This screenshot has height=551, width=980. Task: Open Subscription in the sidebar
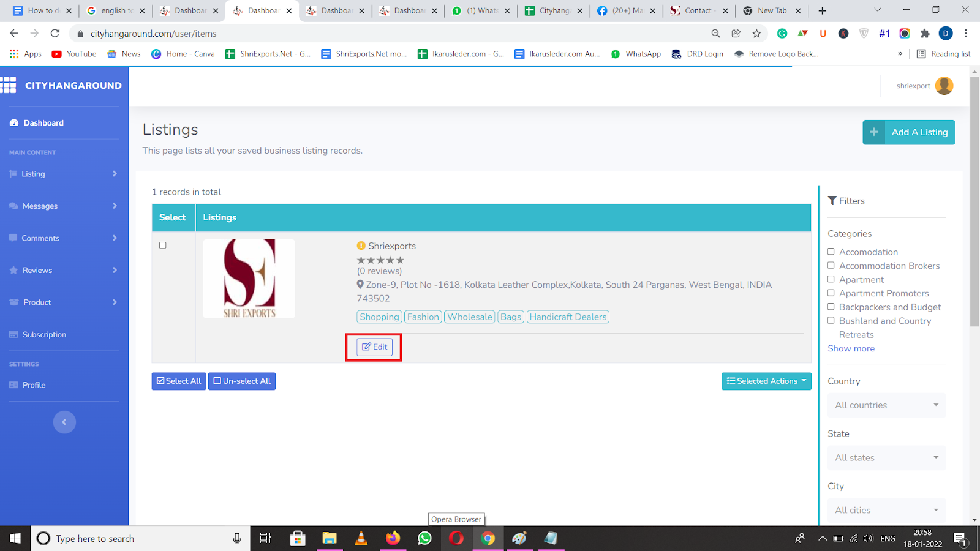coord(38,335)
